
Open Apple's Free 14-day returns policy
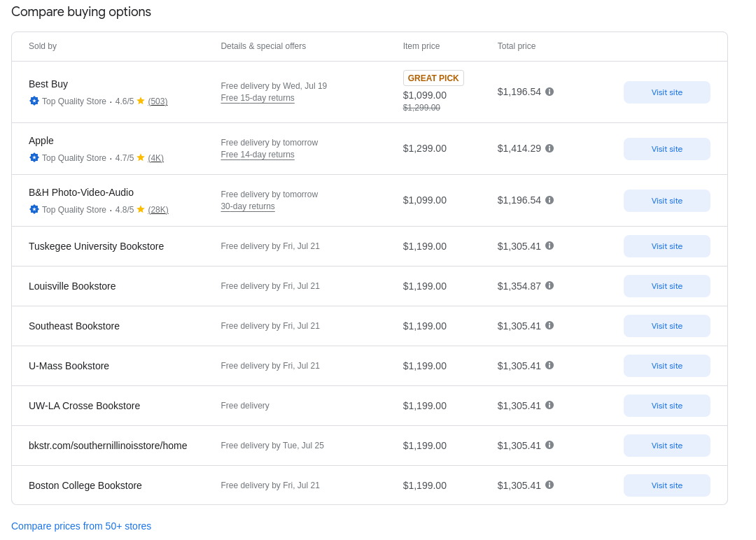tap(258, 155)
